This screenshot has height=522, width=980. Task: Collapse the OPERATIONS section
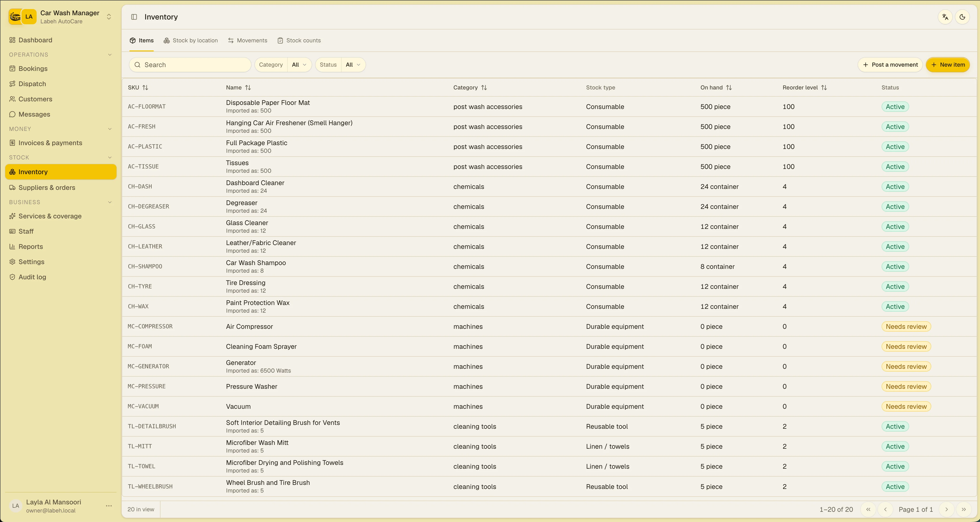[61, 54]
